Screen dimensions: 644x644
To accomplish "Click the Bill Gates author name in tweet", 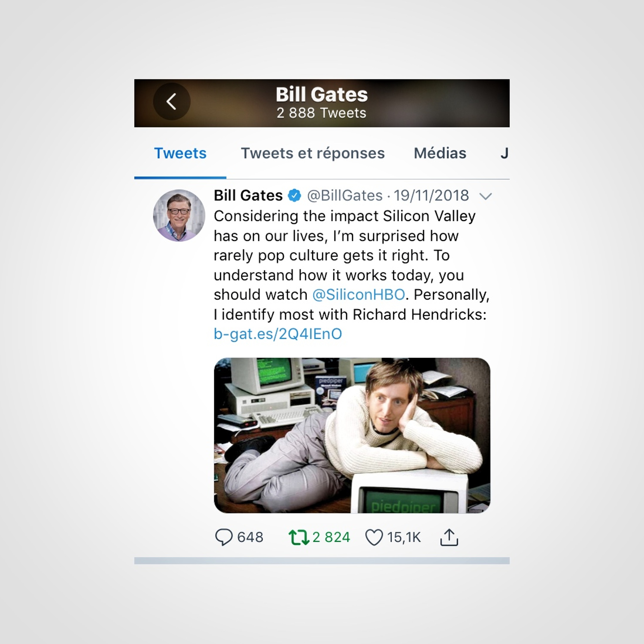I will (248, 195).
